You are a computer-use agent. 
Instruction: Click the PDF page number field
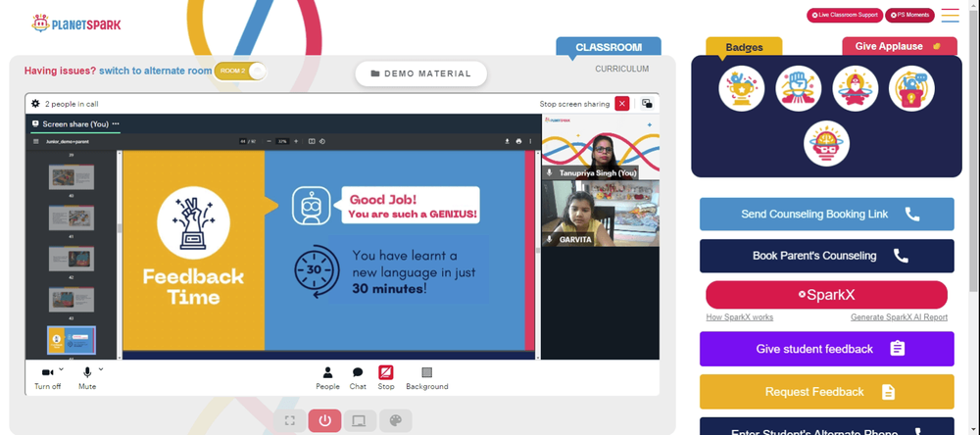tap(243, 141)
